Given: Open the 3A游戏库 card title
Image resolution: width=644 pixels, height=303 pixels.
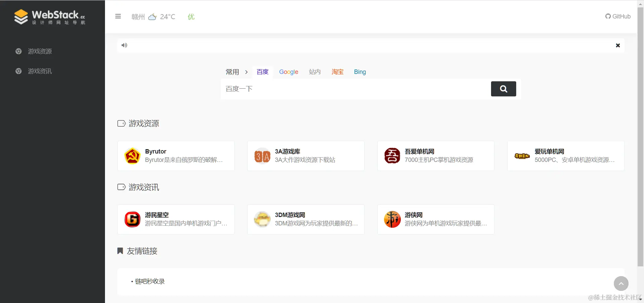Looking at the screenshot, I should [287, 151].
